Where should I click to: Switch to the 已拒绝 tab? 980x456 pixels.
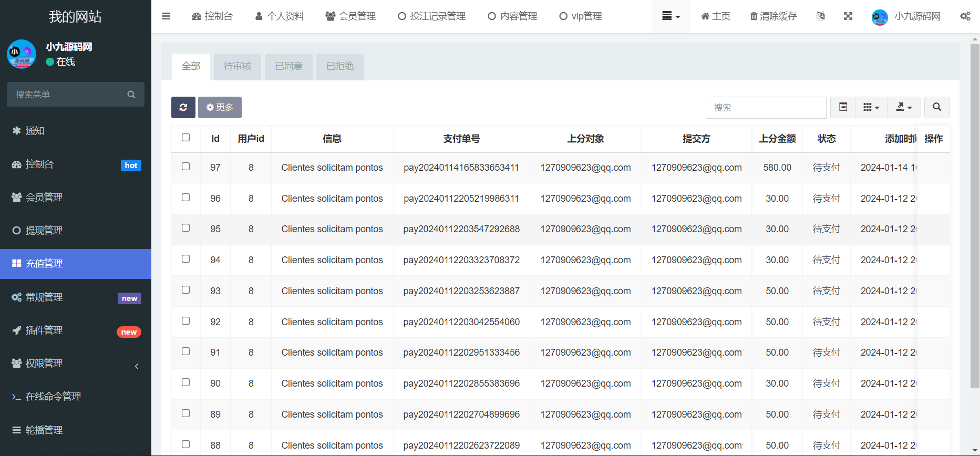click(x=340, y=66)
